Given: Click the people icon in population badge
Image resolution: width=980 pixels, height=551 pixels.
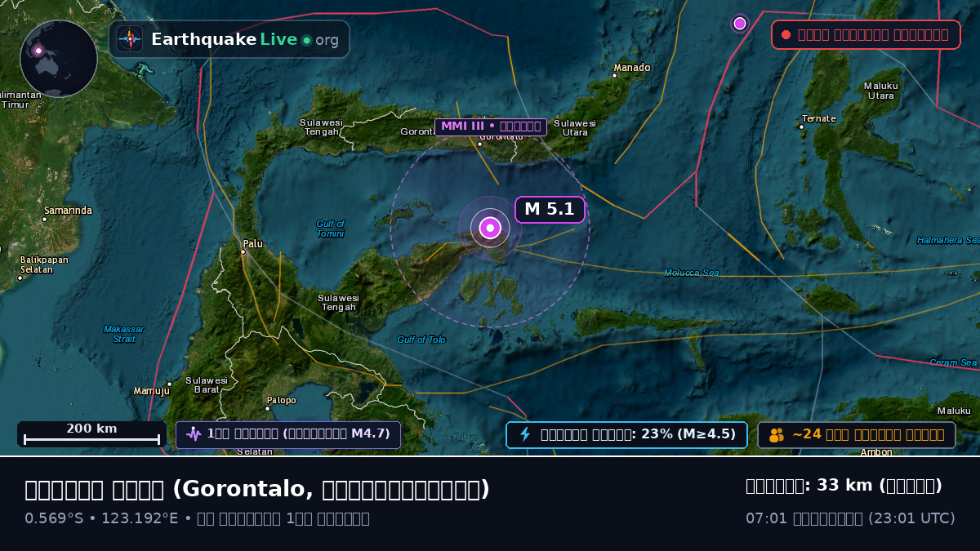Looking at the screenshot, I should pos(777,435).
